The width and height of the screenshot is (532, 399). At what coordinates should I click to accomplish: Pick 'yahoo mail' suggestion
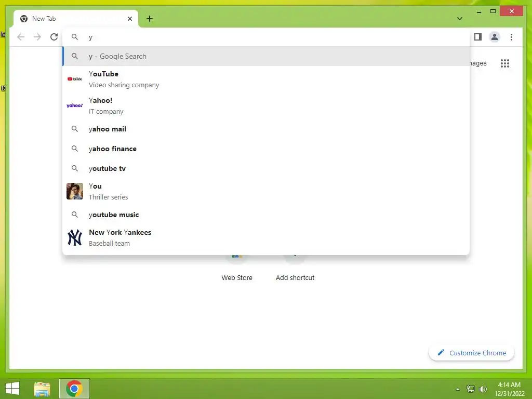[x=267, y=129]
